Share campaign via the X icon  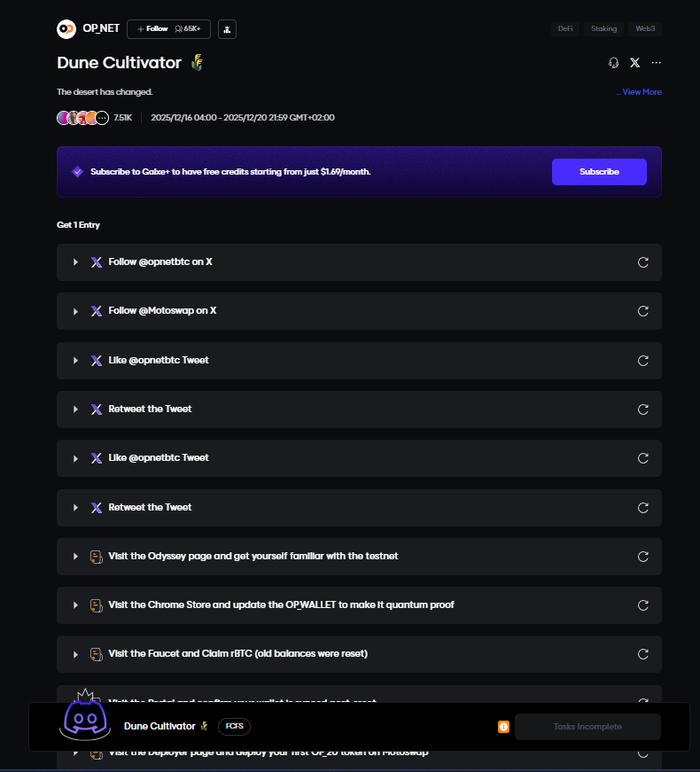click(634, 63)
